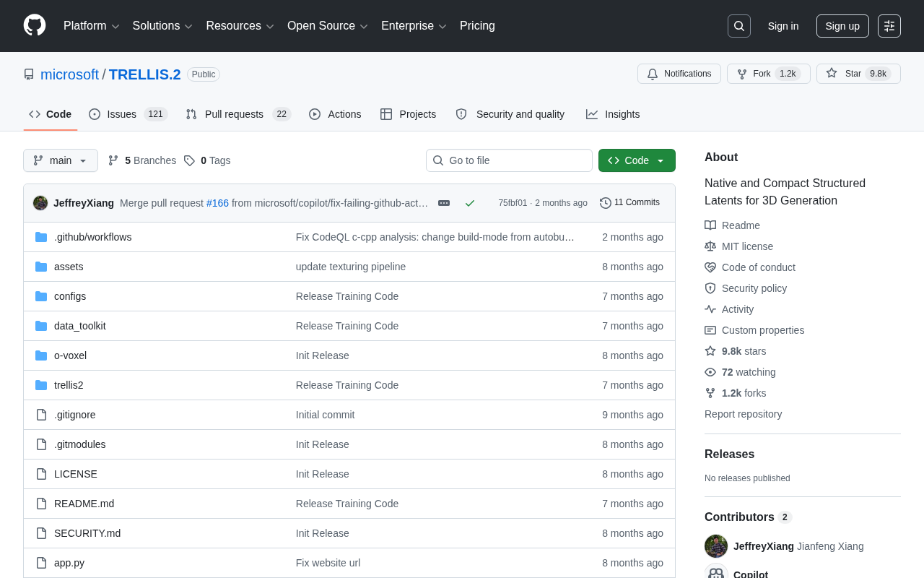
Task: Click the commit history clock icon
Action: point(606,203)
